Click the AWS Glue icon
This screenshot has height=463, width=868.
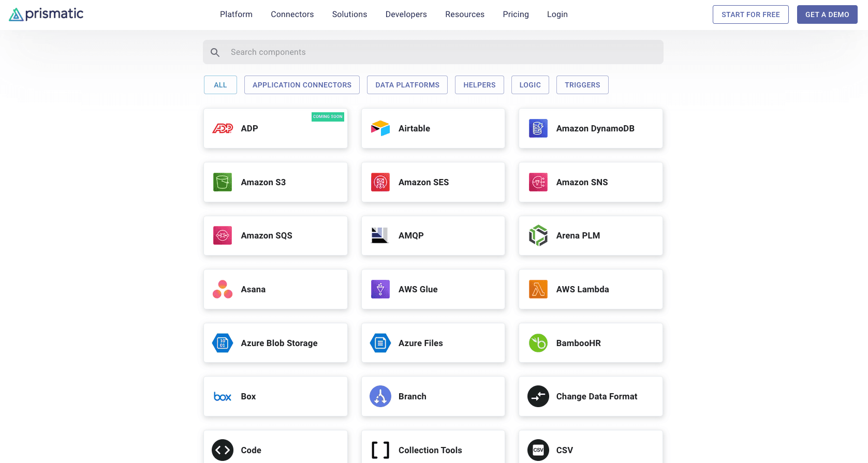(x=380, y=289)
